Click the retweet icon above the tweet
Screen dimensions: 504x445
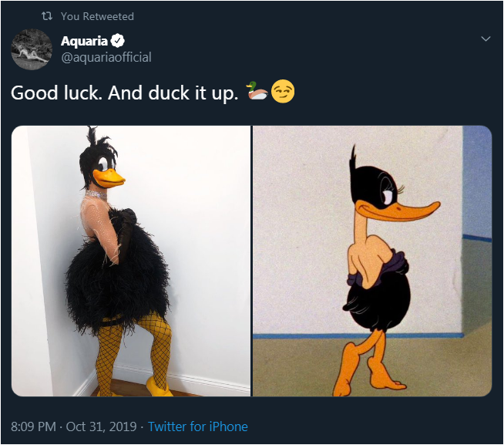tap(47, 16)
